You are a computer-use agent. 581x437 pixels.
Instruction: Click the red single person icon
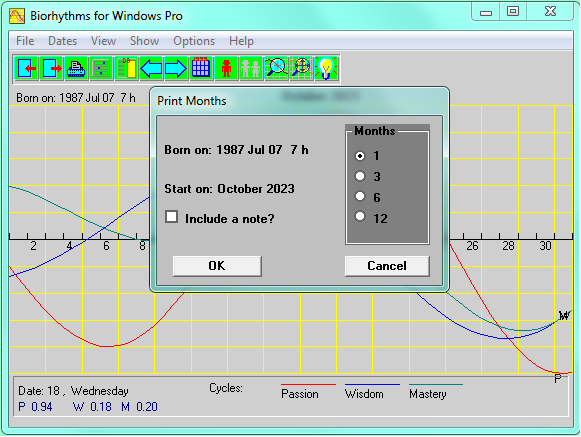226,68
